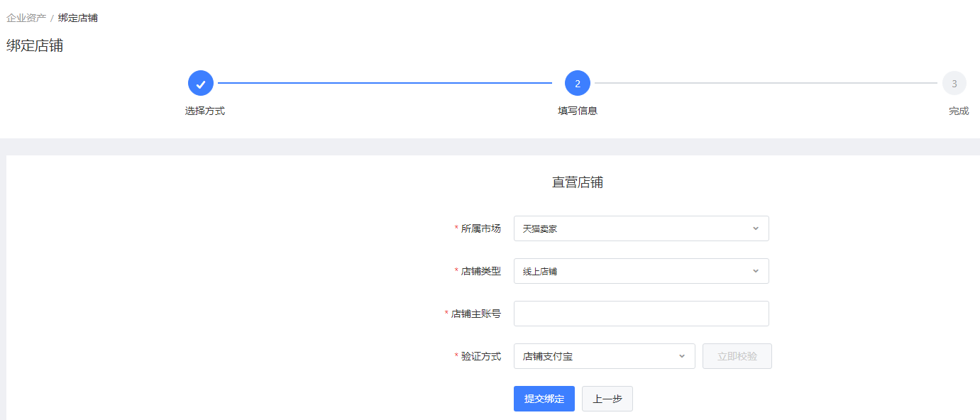The height and width of the screenshot is (420, 980).
Task: Click the completed step checkmark circle
Action: [x=201, y=83]
